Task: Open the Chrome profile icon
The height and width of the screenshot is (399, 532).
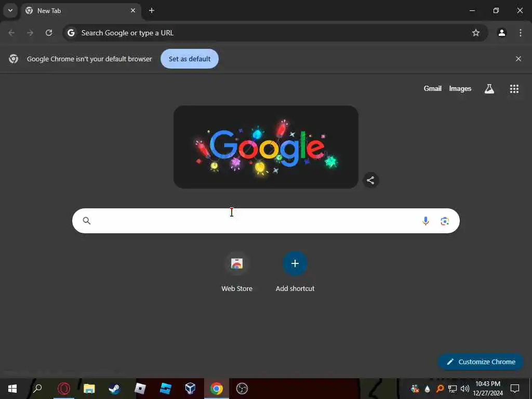Action: pyautogui.click(x=502, y=33)
